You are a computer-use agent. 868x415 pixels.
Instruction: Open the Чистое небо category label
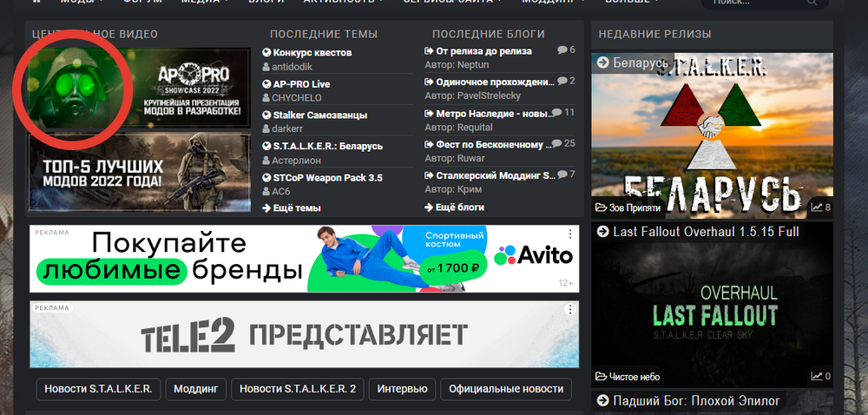click(635, 377)
